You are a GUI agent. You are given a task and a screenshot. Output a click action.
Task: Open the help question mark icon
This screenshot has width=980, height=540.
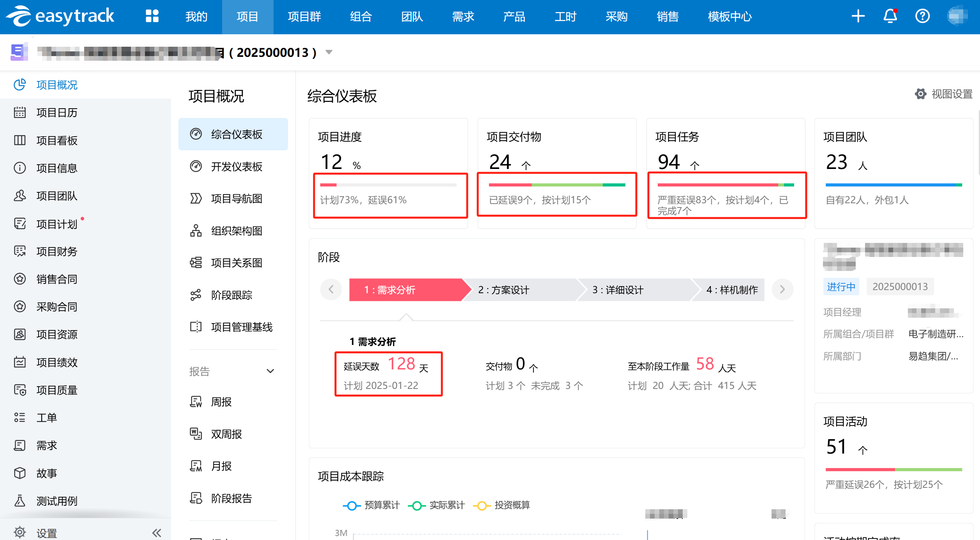tap(922, 16)
